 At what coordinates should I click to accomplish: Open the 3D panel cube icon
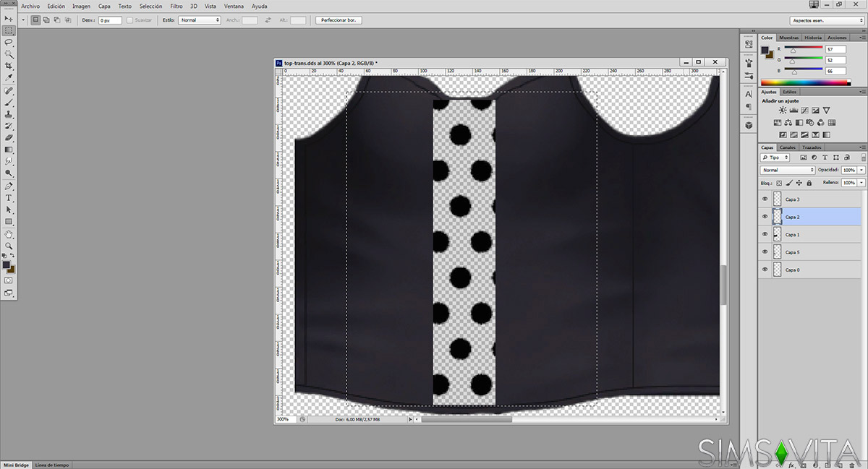tap(748, 125)
